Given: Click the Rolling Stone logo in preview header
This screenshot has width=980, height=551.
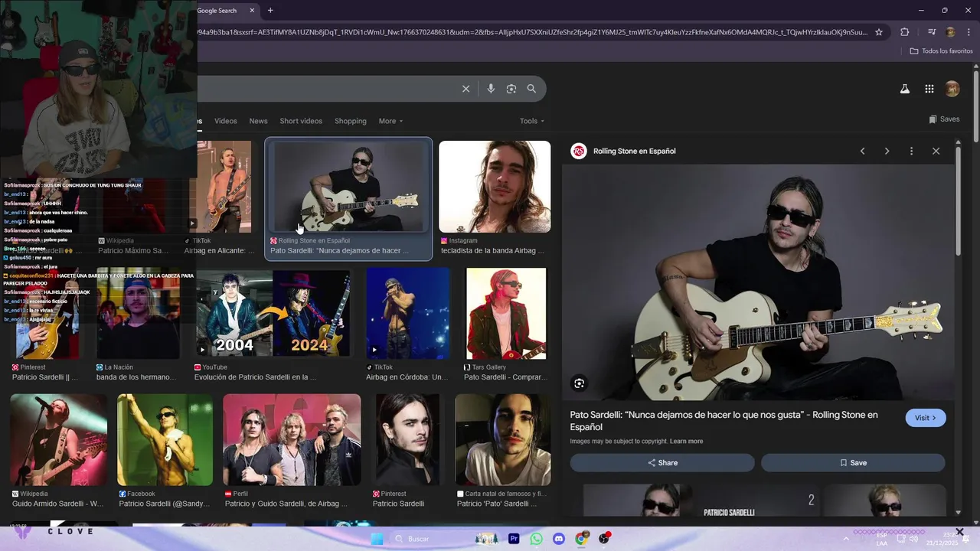Looking at the screenshot, I should [x=579, y=152].
